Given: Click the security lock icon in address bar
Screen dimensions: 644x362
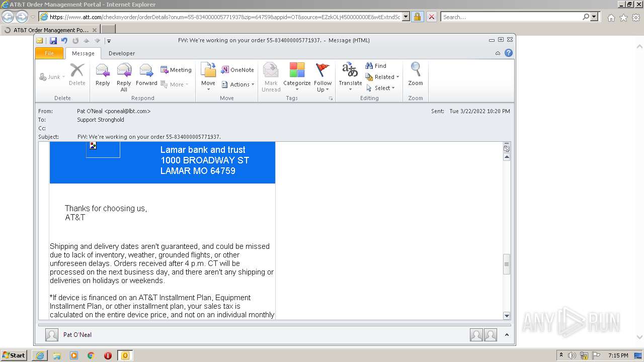Looking at the screenshot, I should click(x=417, y=17).
